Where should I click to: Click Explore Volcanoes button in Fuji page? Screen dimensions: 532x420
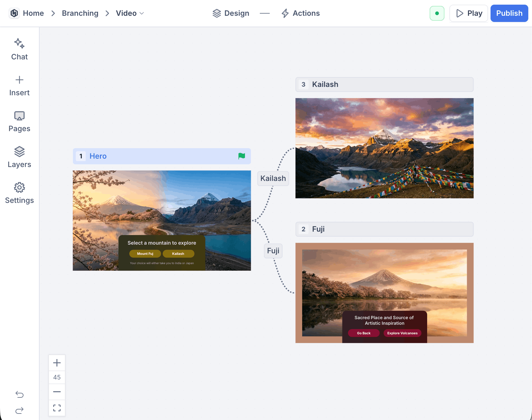pyautogui.click(x=402, y=333)
